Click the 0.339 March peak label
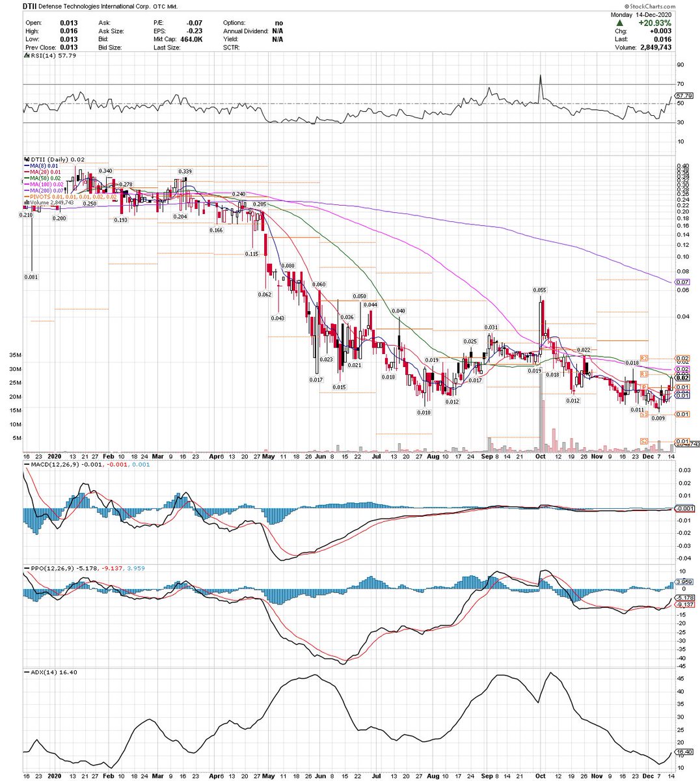700x781 pixels. 185,171
